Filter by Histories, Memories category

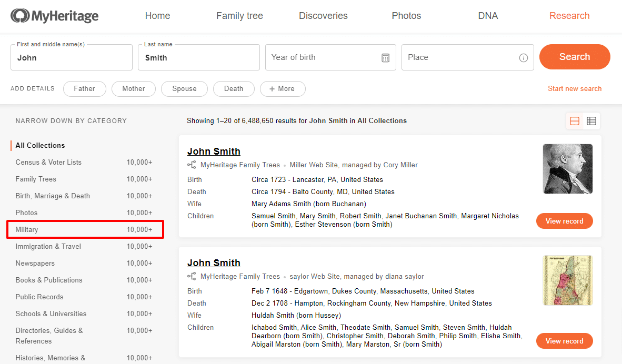click(84, 358)
